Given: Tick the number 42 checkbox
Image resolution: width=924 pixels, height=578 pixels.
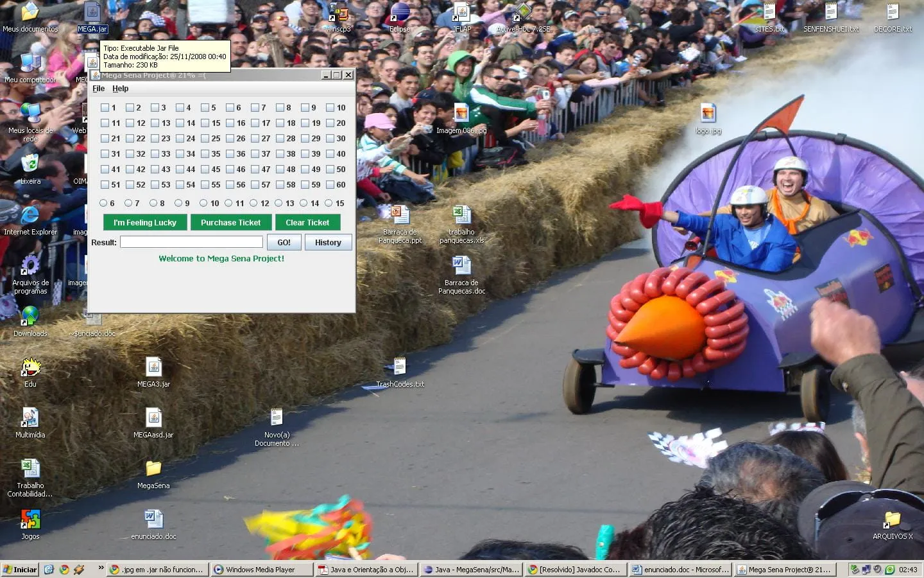Looking at the screenshot, I should pos(130,170).
